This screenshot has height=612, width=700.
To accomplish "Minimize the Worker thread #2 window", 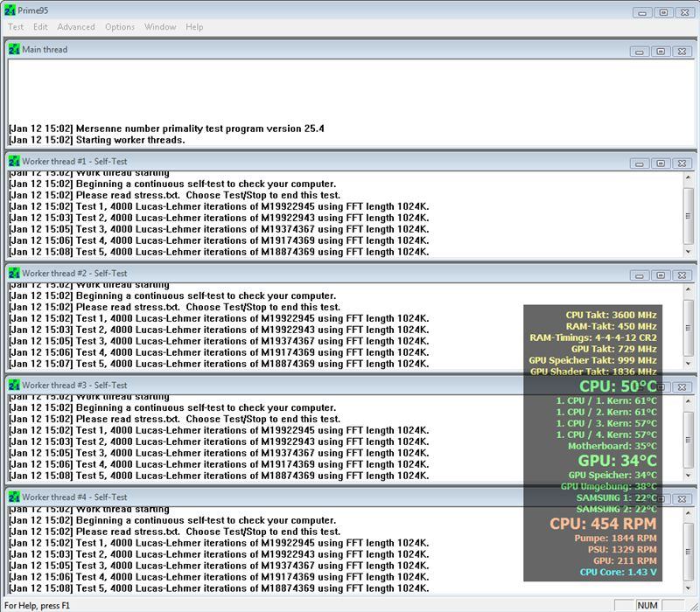I will [640, 275].
